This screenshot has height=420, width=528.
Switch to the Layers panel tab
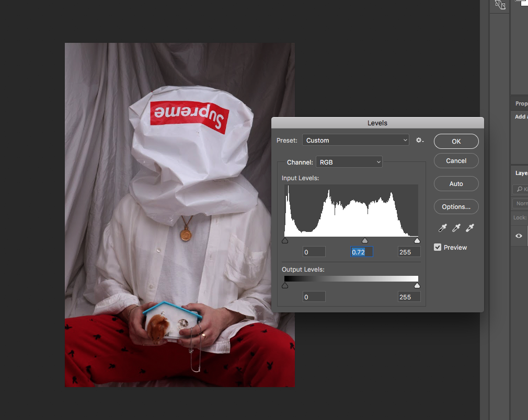521,173
